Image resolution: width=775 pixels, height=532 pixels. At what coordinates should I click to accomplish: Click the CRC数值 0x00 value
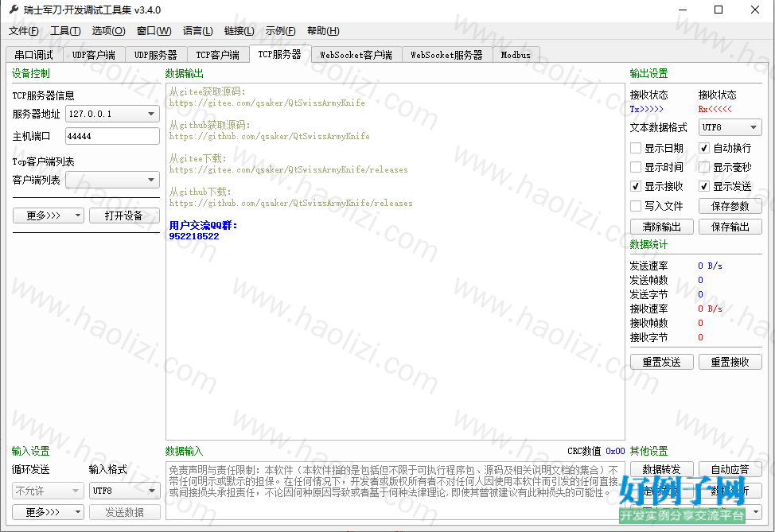click(x=615, y=451)
